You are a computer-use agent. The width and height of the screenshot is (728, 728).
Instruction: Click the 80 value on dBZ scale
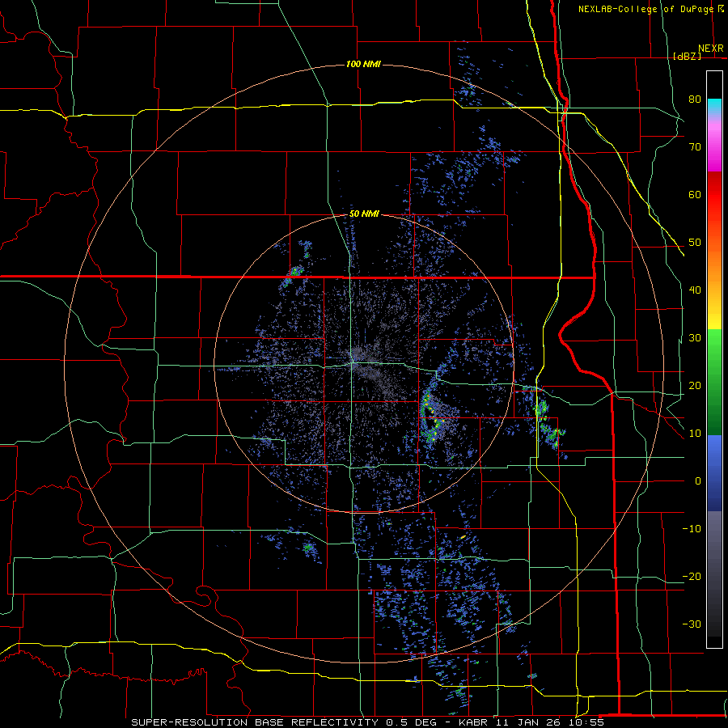point(695,99)
